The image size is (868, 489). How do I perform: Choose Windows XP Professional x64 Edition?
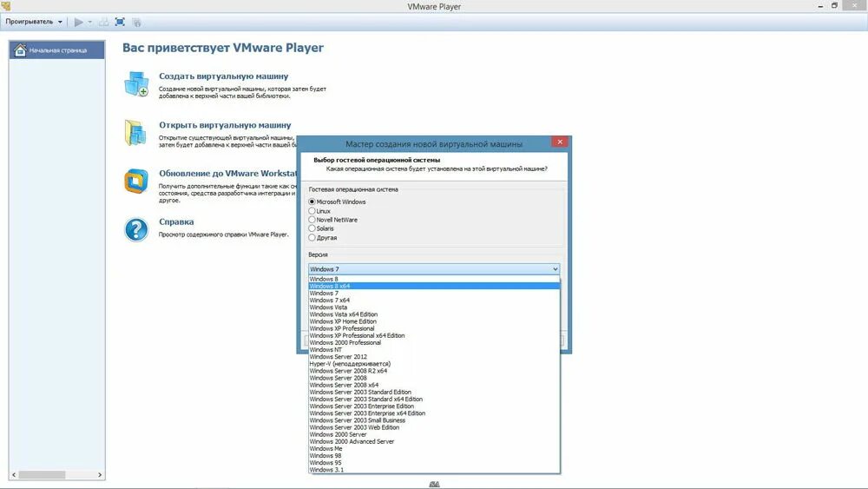pyautogui.click(x=434, y=335)
